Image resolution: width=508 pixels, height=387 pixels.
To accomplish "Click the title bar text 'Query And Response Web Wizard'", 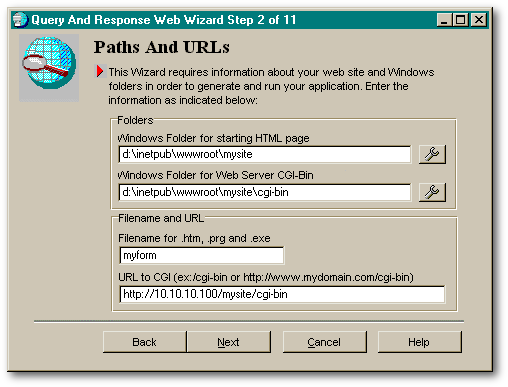I will tap(164, 20).
